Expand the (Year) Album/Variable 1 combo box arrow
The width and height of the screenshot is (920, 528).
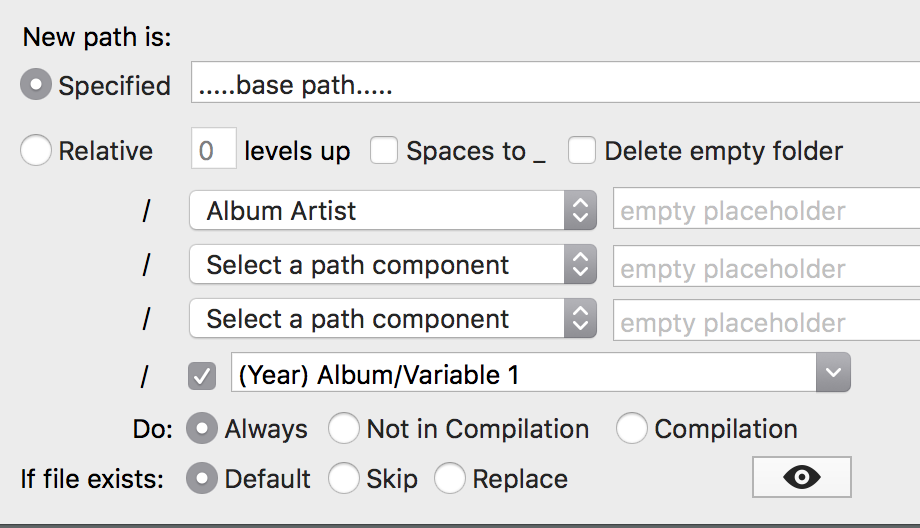(x=833, y=376)
